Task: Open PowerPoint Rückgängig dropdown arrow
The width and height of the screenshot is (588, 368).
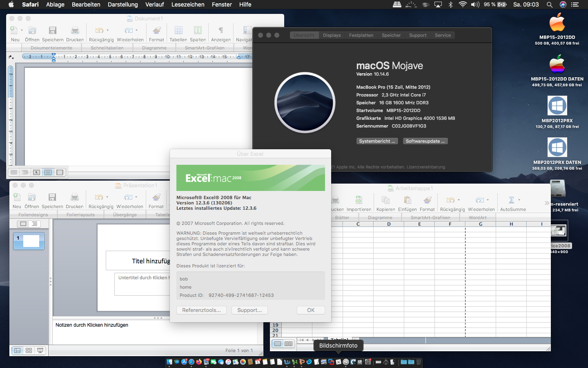Action: pyautogui.click(x=107, y=197)
